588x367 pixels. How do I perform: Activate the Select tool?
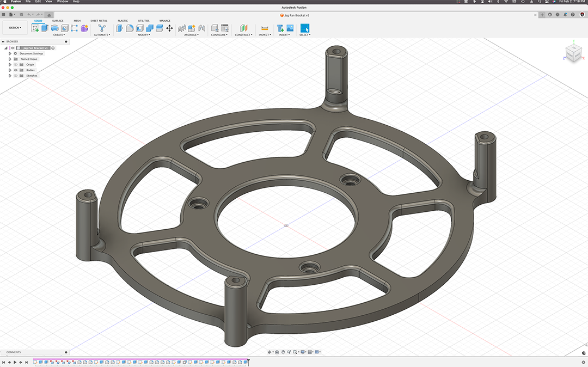(x=305, y=28)
